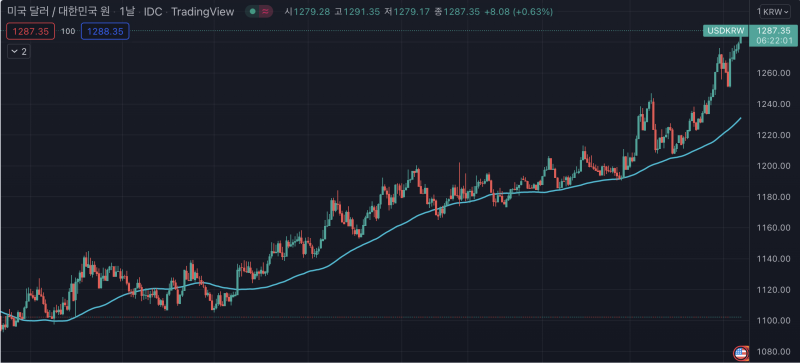Click the open value 시1279.28

pyautogui.click(x=307, y=11)
